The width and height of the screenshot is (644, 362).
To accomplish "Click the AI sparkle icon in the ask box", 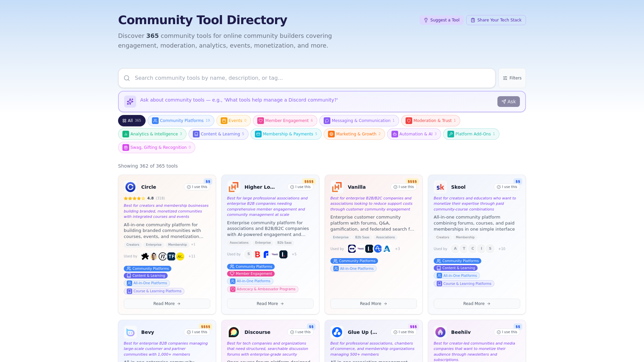I will (130, 102).
